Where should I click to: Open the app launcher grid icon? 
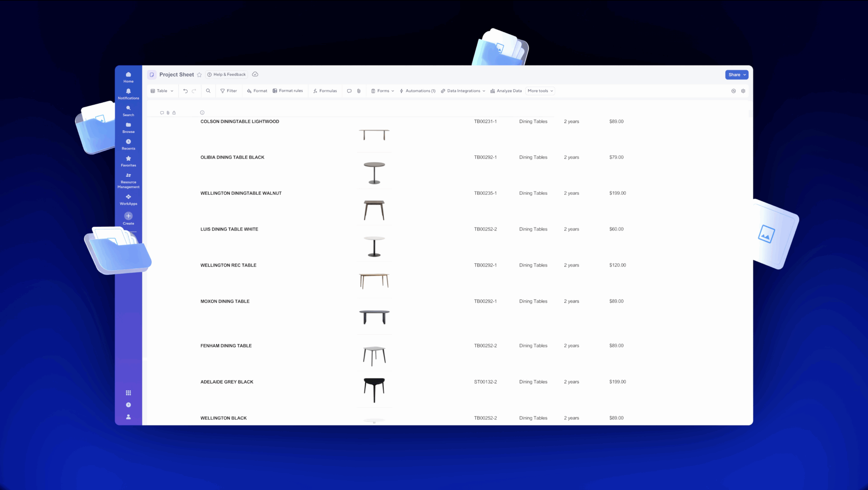click(x=128, y=393)
